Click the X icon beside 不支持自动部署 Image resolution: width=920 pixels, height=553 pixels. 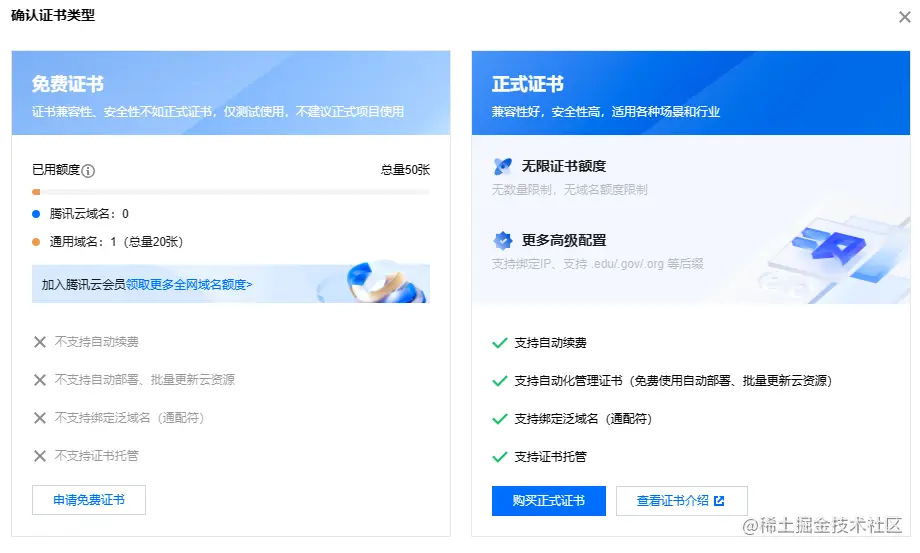tap(40, 380)
